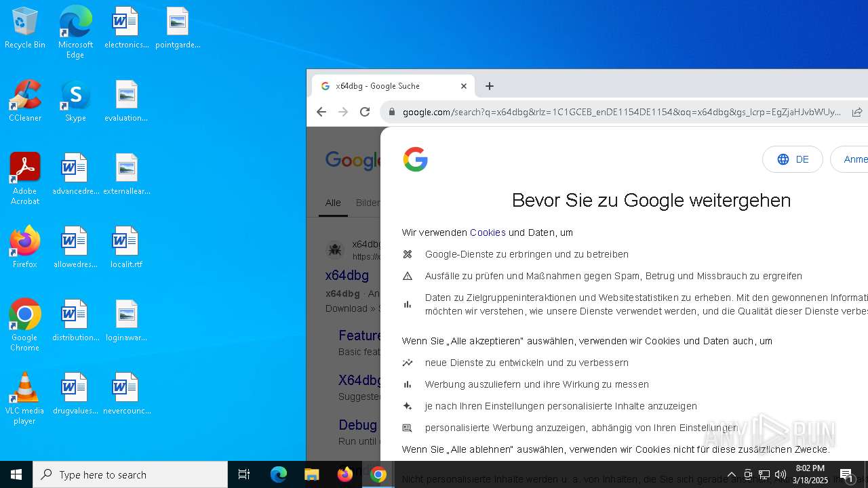Switch to Chrome taskbar button

378,474
